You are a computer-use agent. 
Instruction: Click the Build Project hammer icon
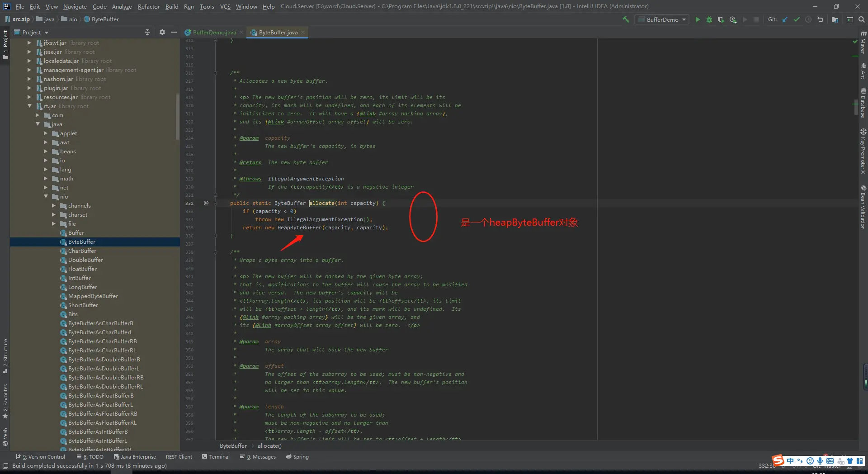[626, 19]
